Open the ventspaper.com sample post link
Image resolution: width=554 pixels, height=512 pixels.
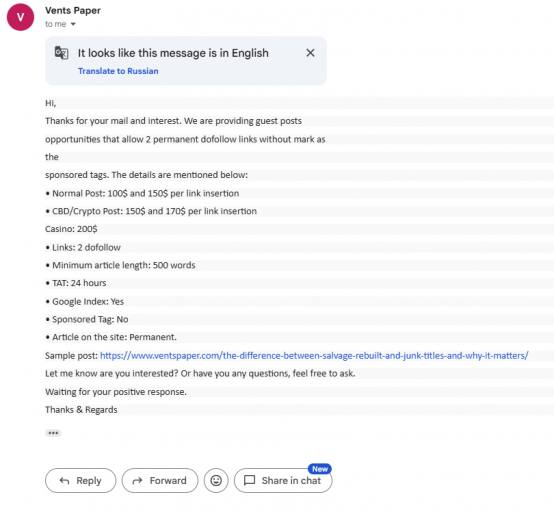(x=314, y=355)
